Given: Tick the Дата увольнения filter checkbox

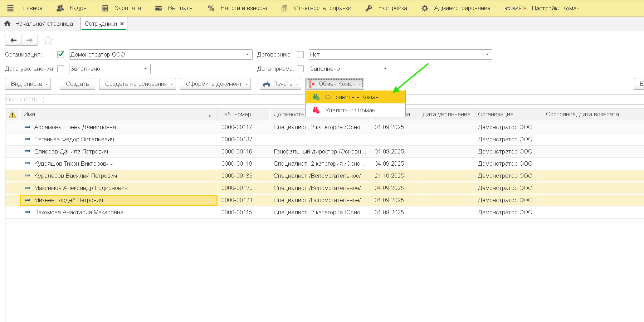Looking at the screenshot, I should coord(61,69).
